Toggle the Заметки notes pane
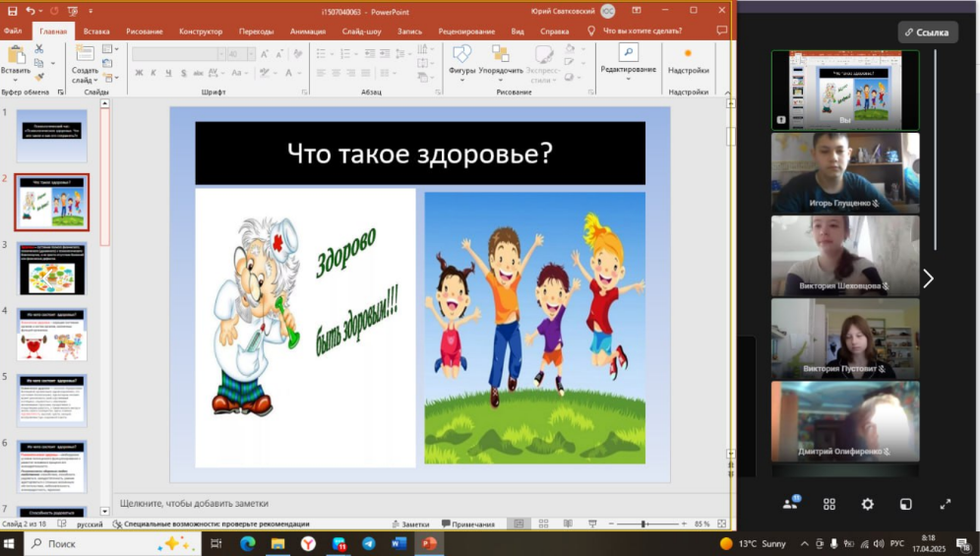Screen dimensions: 980x556 coord(410,525)
